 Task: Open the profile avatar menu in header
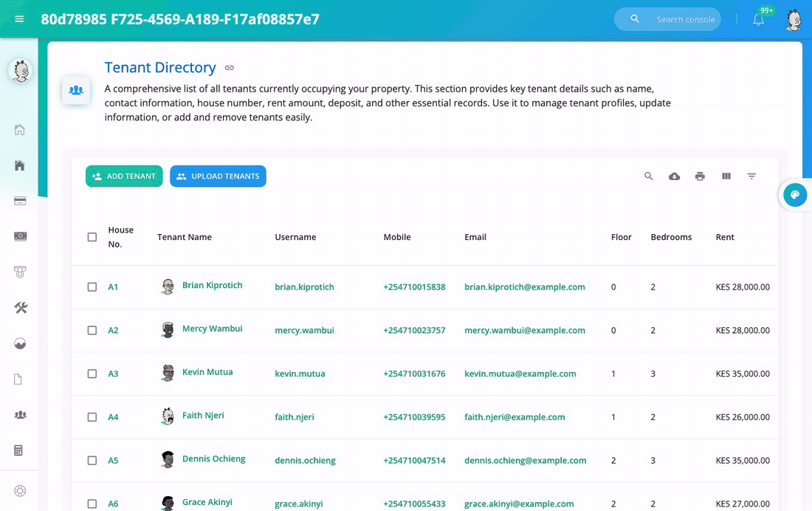pyautogui.click(x=794, y=20)
